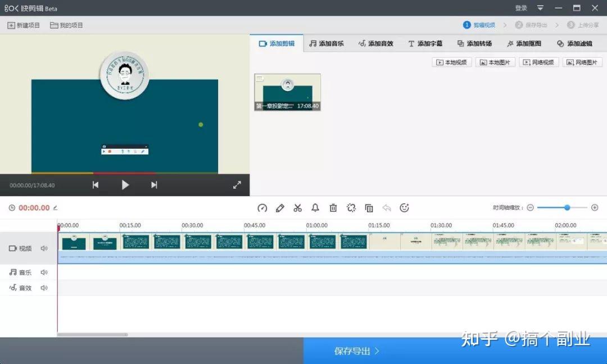Select the Scissors cut tool
This screenshot has width=607, height=364.
click(298, 208)
